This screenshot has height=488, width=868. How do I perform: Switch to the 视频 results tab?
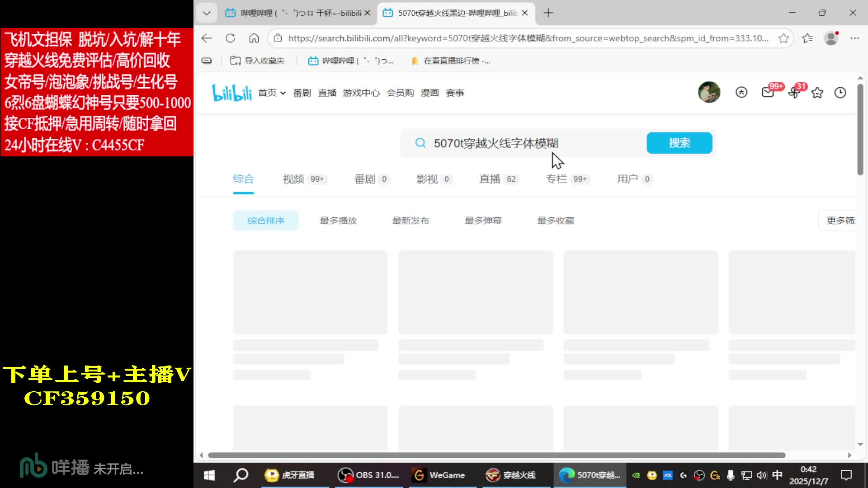[x=294, y=179]
